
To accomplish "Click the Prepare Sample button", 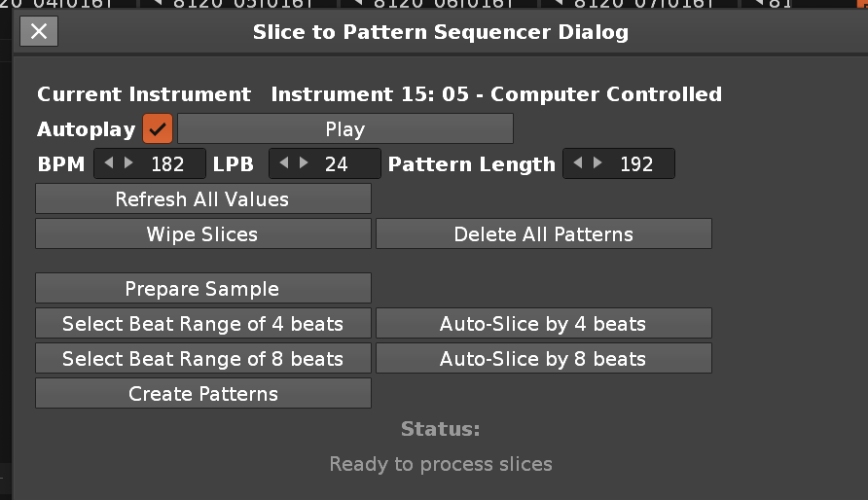I will [203, 288].
